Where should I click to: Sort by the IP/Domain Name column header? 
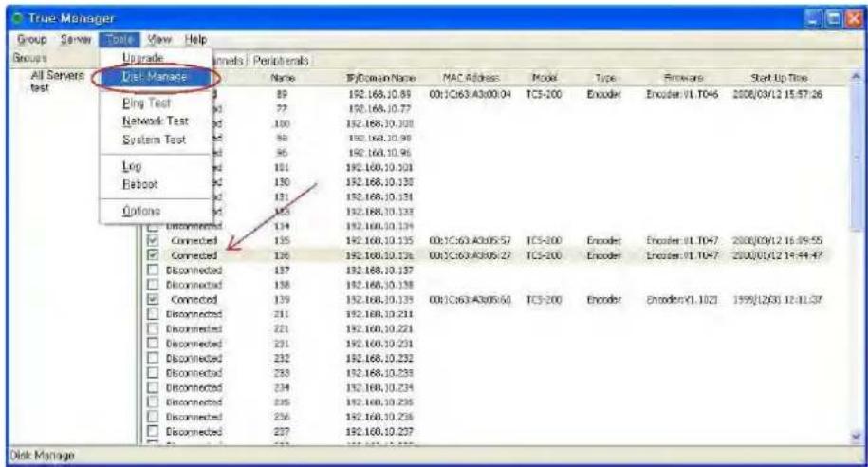(x=380, y=78)
